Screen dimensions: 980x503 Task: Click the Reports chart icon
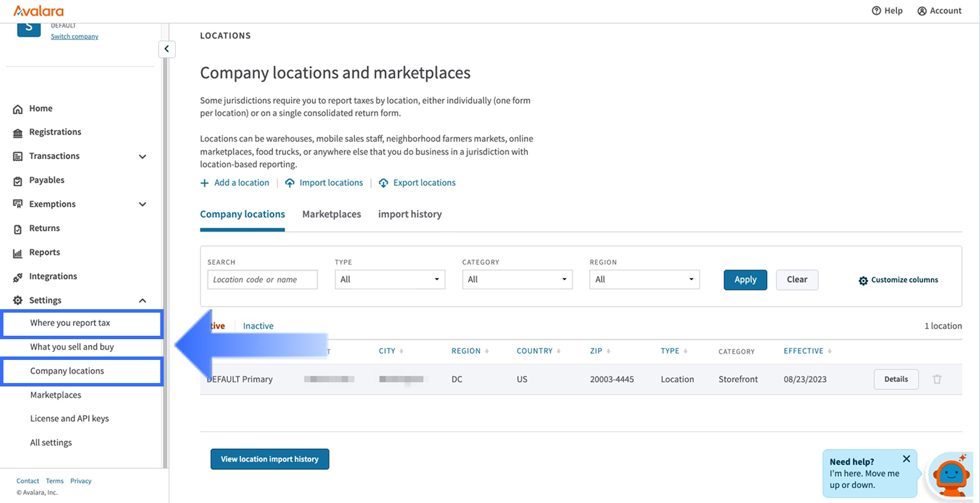(x=18, y=253)
